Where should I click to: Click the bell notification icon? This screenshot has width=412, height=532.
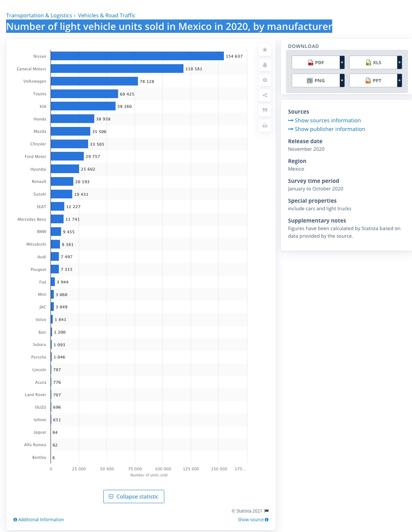265,65
